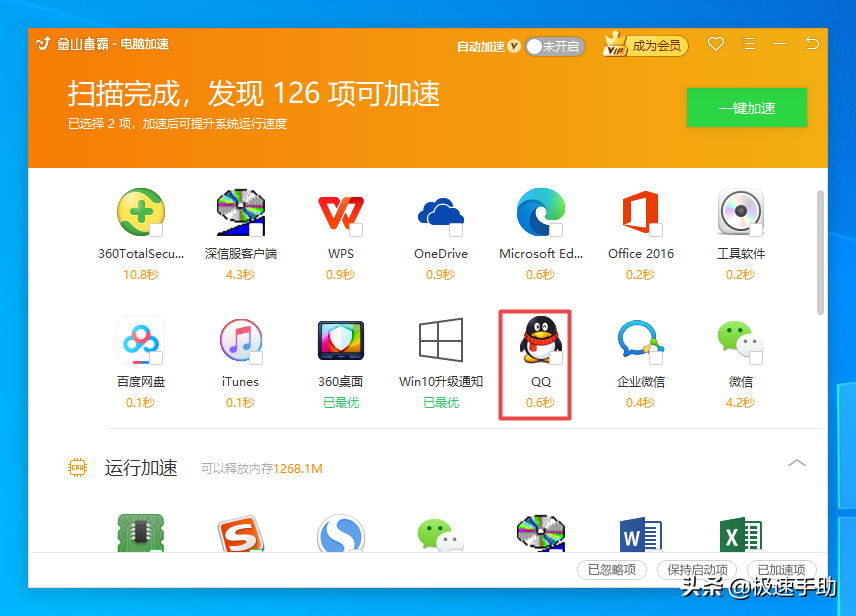The width and height of the screenshot is (856, 616).
Task: Open the 已忽略项 list
Action: [x=611, y=570]
